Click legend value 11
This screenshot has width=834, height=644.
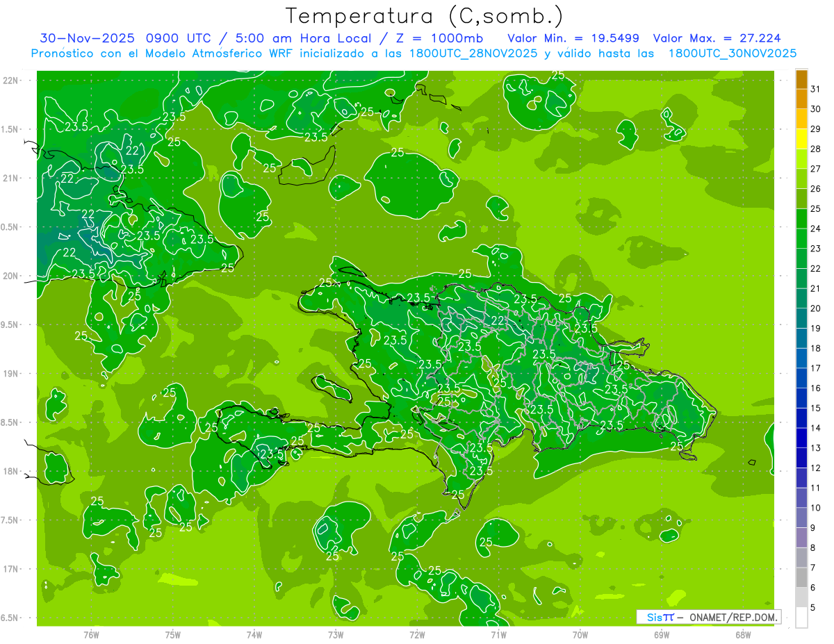[x=816, y=488]
